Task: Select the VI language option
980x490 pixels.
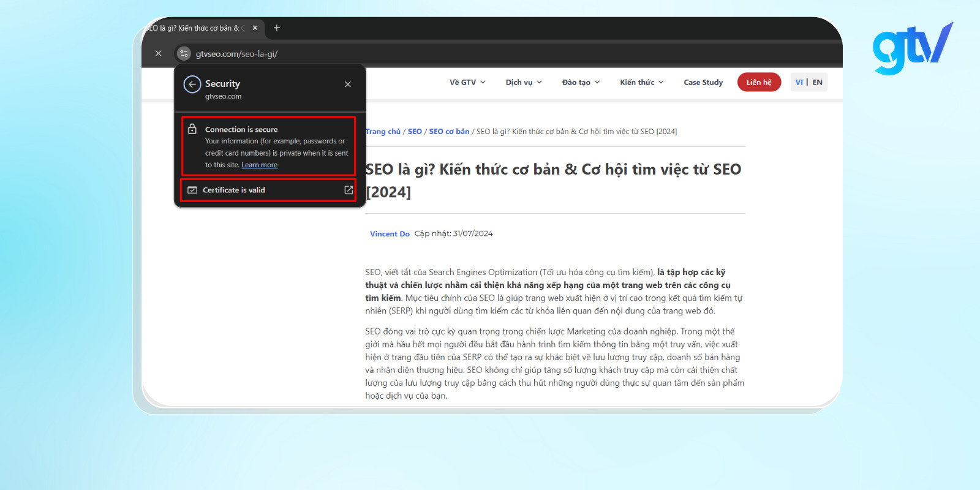Action: pyautogui.click(x=799, y=82)
